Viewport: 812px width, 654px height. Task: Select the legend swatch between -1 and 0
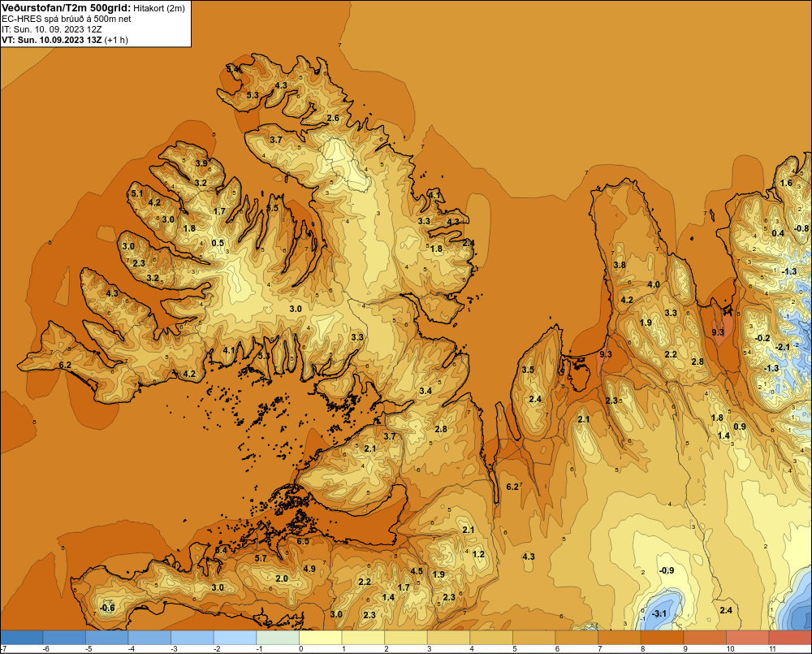click(x=278, y=637)
